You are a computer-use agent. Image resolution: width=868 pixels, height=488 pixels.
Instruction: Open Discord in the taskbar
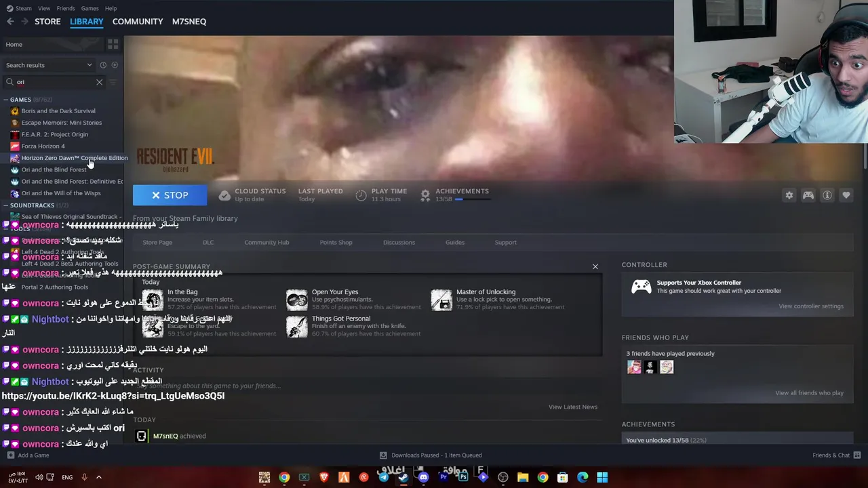tap(423, 477)
